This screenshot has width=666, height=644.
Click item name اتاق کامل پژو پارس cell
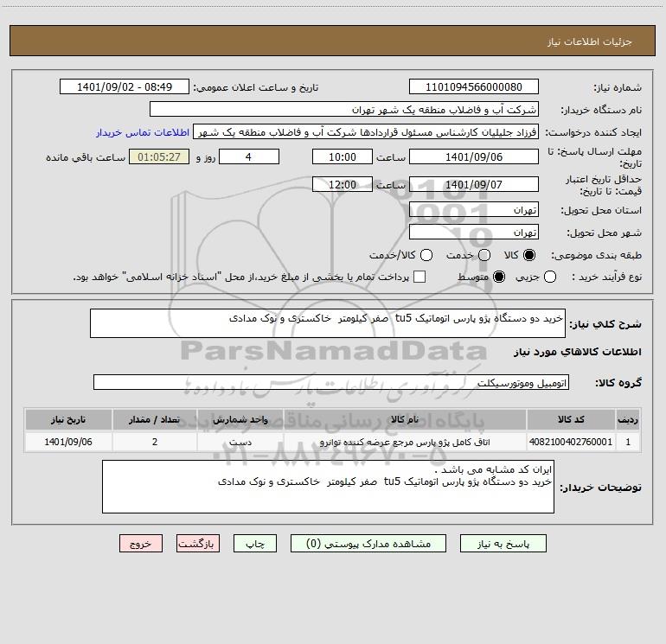(x=405, y=442)
